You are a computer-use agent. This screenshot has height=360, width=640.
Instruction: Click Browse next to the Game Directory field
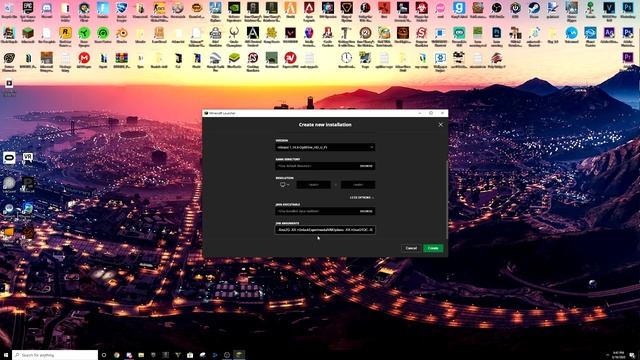[x=366, y=166]
